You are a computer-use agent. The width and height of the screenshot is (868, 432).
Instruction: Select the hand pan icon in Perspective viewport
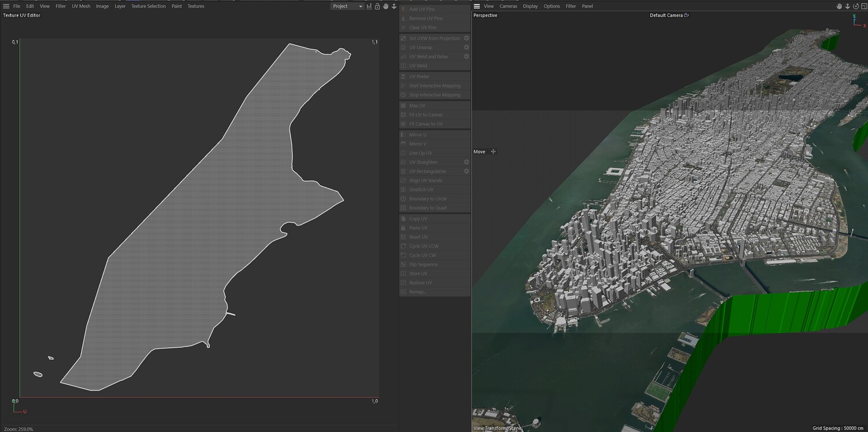839,6
